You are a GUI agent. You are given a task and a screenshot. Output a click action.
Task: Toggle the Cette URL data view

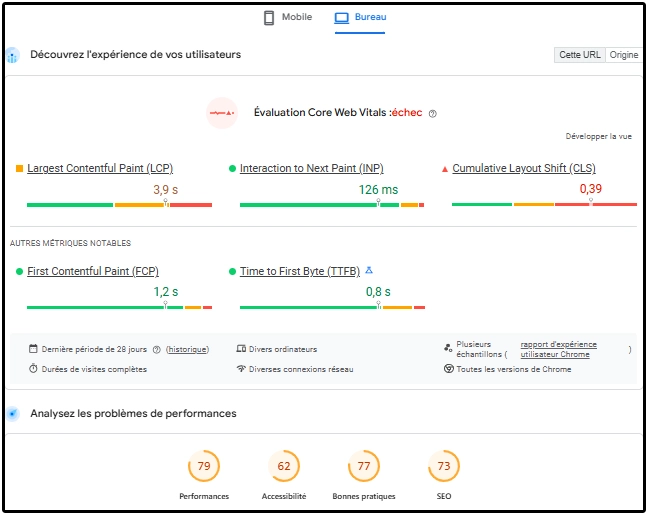click(580, 55)
